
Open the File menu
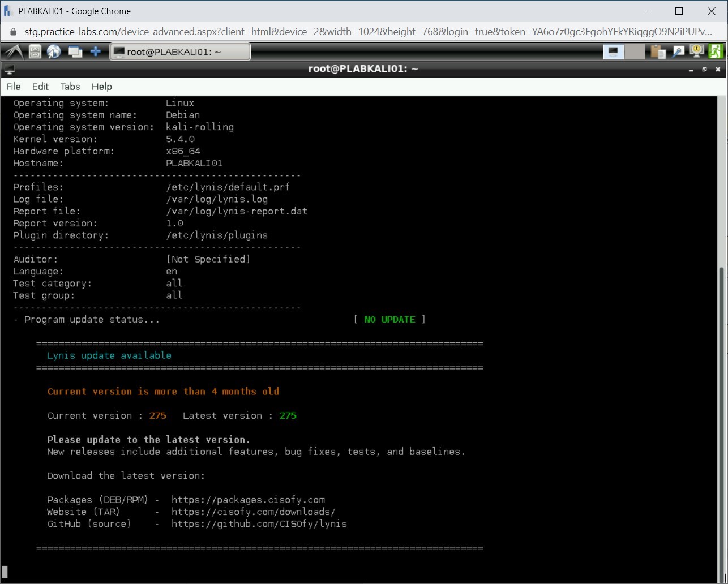click(14, 87)
